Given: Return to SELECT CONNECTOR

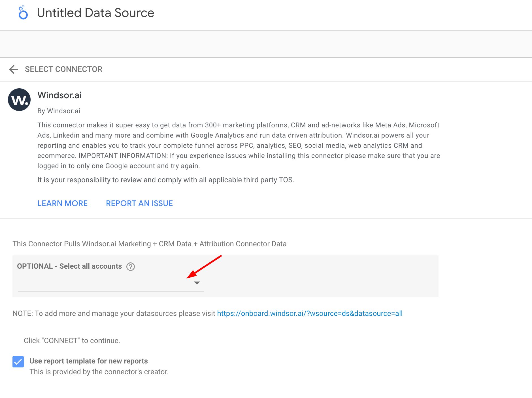Looking at the screenshot, I should coord(64,69).
